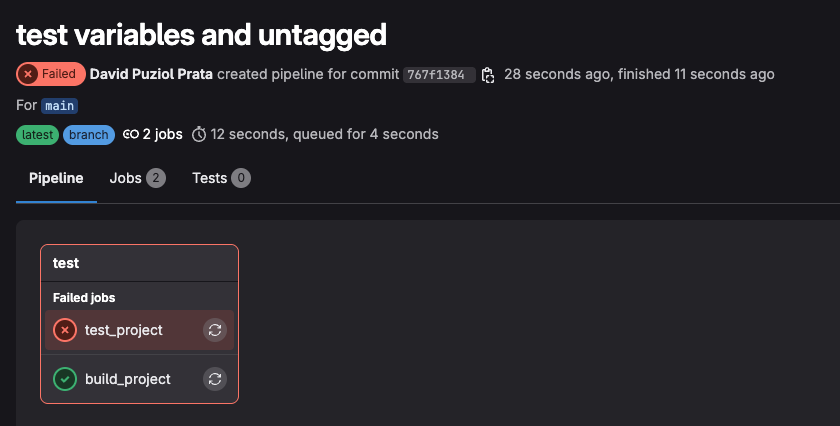Switch to the Jobs tab
Screen dimensions: 840x426
pyautogui.click(x=126, y=178)
